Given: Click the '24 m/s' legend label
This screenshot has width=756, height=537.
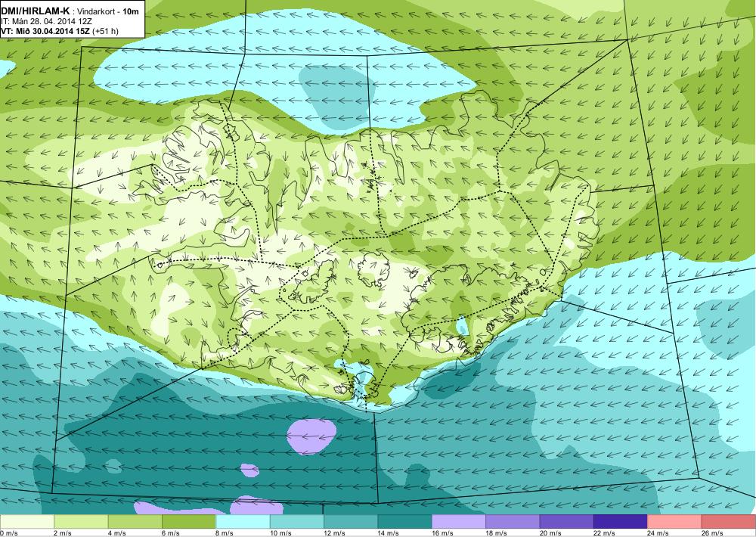Looking at the screenshot, I should [x=658, y=533].
